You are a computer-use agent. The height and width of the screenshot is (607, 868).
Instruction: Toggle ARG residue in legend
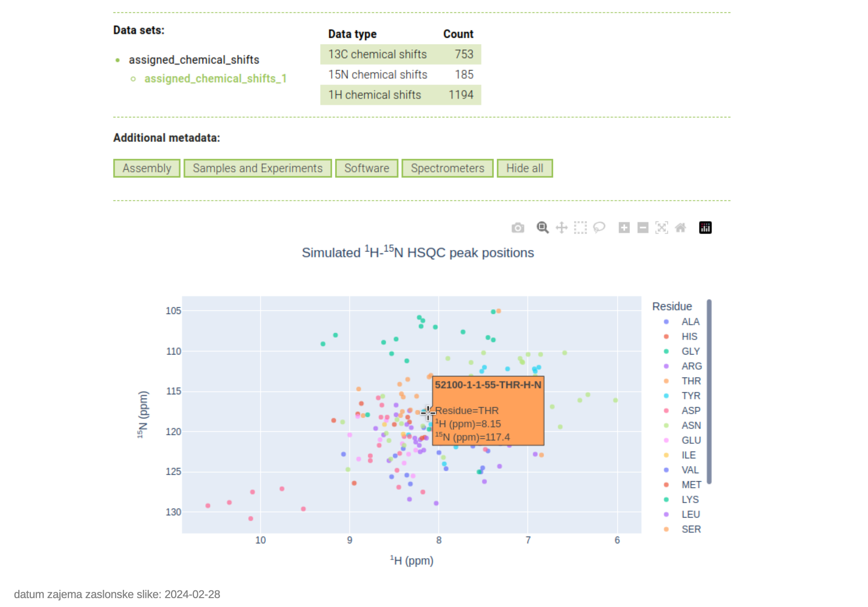[x=682, y=366]
